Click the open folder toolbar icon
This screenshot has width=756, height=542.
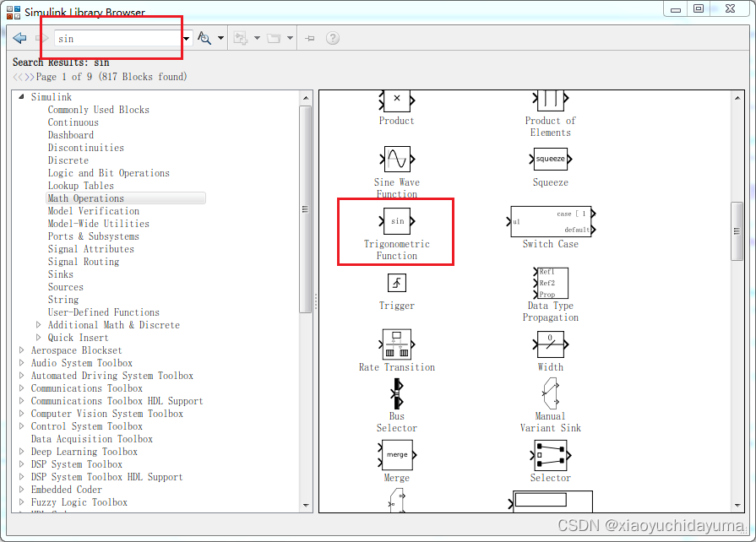pos(274,38)
